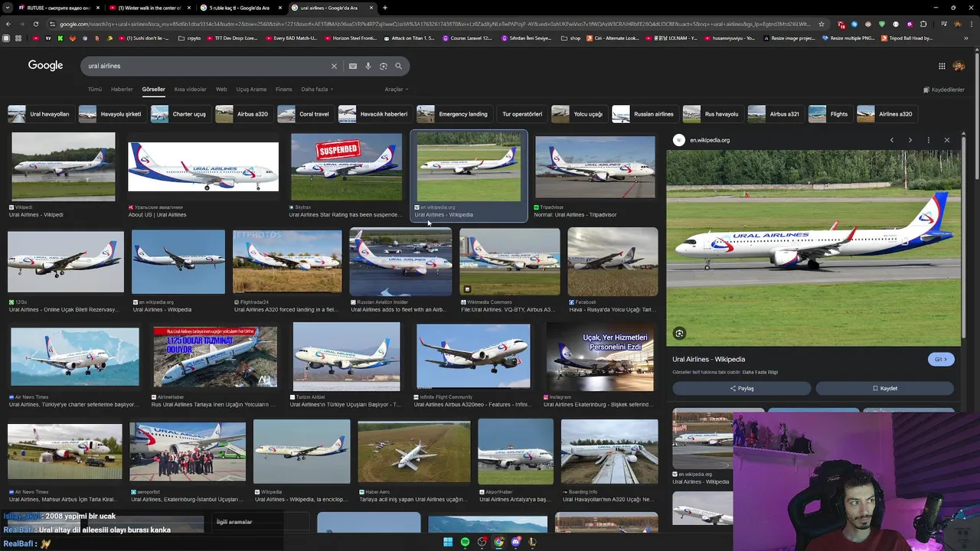
Task: Open the on-screen keyboard input tool
Action: (x=353, y=66)
